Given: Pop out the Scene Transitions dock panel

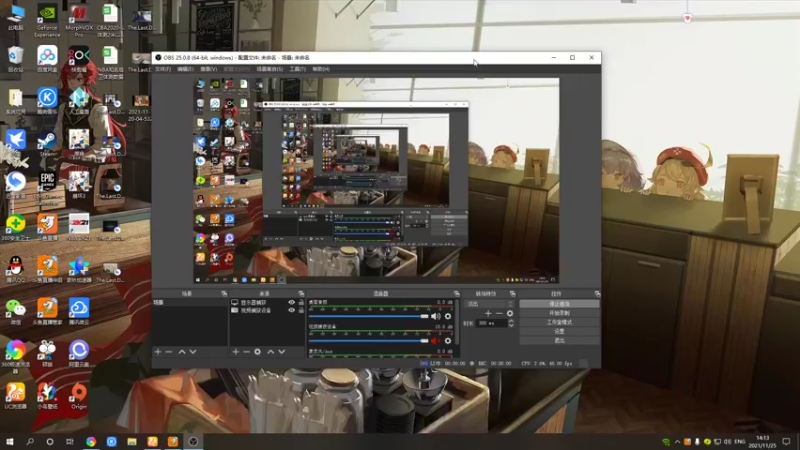Looking at the screenshot, I should pos(512,294).
